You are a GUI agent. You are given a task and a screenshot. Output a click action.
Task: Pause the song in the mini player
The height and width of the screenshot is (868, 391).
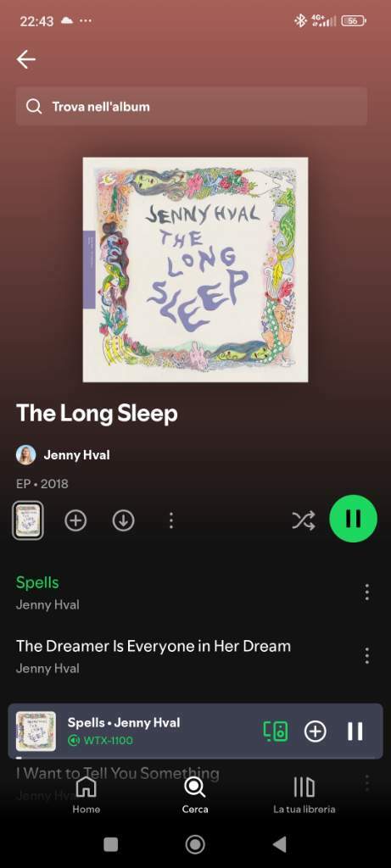(355, 732)
